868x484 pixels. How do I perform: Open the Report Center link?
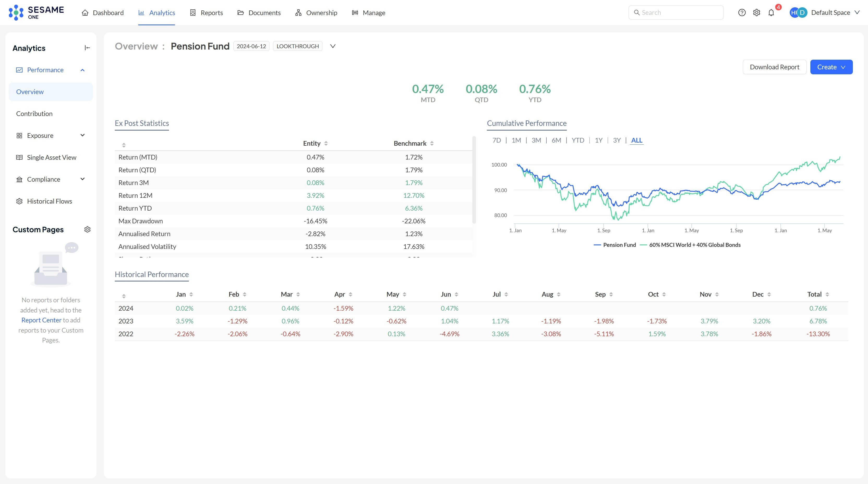click(x=41, y=320)
